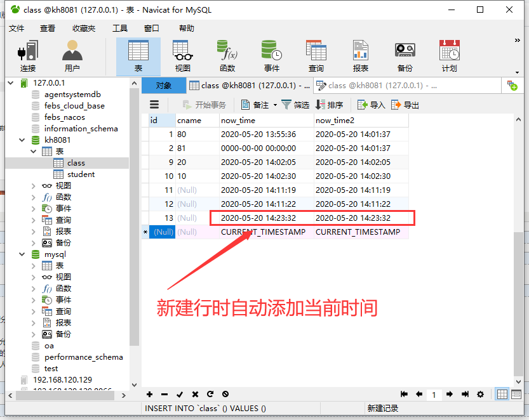Click the 导入 (Import) button
Viewport: 529px width, 420px height.
click(371, 105)
